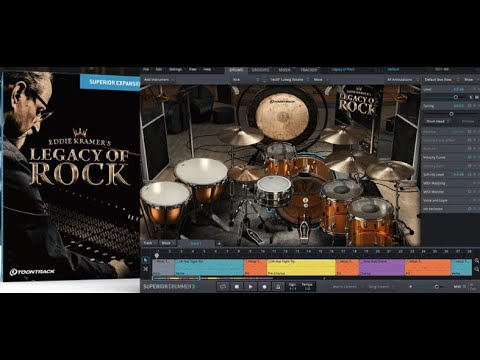Click the time signature Sign. field
This screenshot has height=360, width=480.
tap(293, 286)
